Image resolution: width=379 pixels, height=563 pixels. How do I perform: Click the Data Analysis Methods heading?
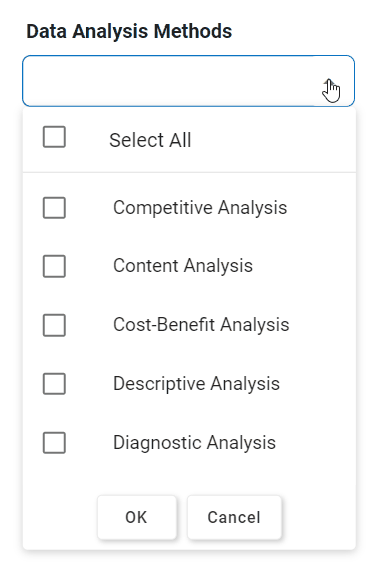(129, 31)
